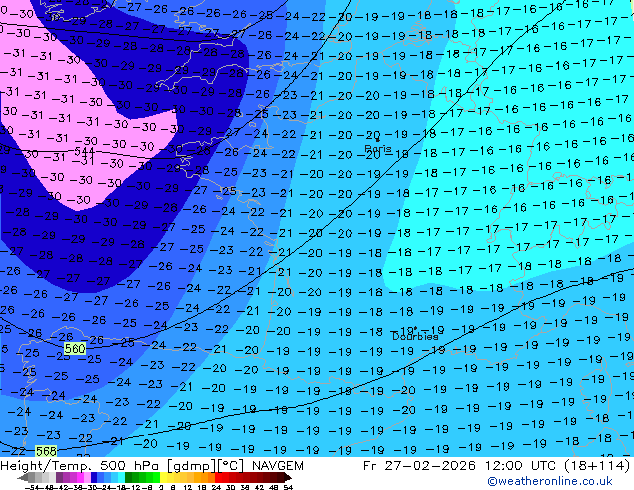Click the [gdmp] unit text in title
The image size is (634, 490).
coord(192,466)
